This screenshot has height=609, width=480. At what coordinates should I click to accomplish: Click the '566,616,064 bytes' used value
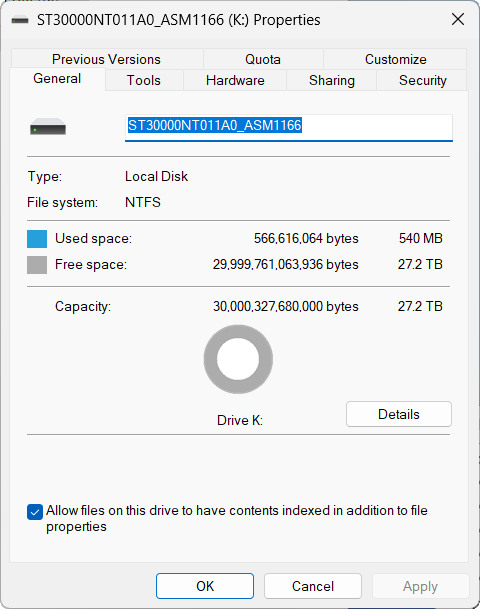(x=306, y=238)
